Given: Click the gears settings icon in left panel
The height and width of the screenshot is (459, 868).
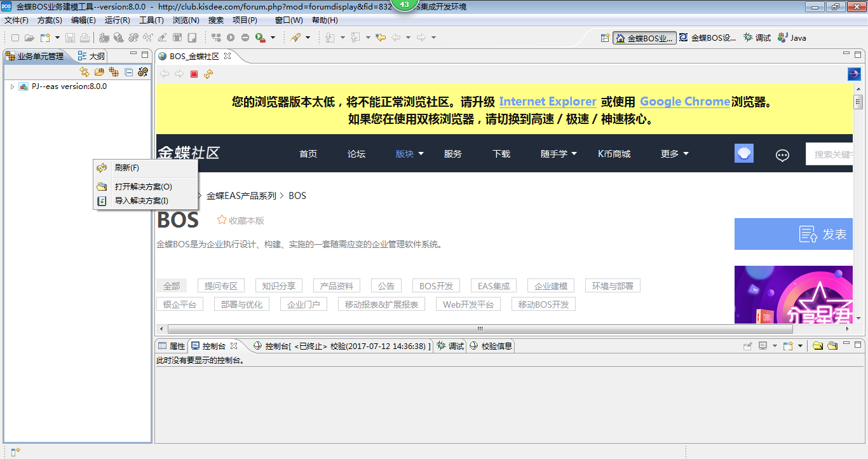Looking at the screenshot, I should click(x=143, y=72).
